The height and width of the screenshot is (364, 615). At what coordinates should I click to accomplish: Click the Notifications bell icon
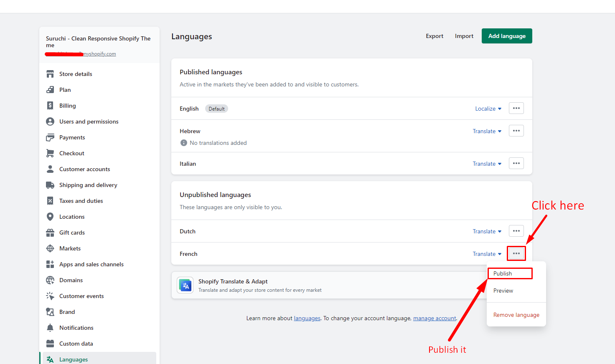coord(50,328)
